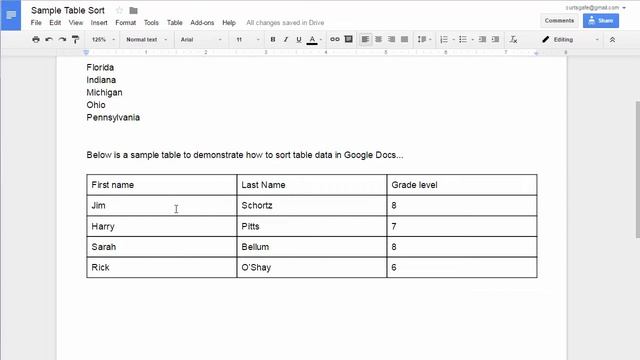The width and height of the screenshot is (640, 360).
Task: Click the Undo arrow
Action: 49,40
